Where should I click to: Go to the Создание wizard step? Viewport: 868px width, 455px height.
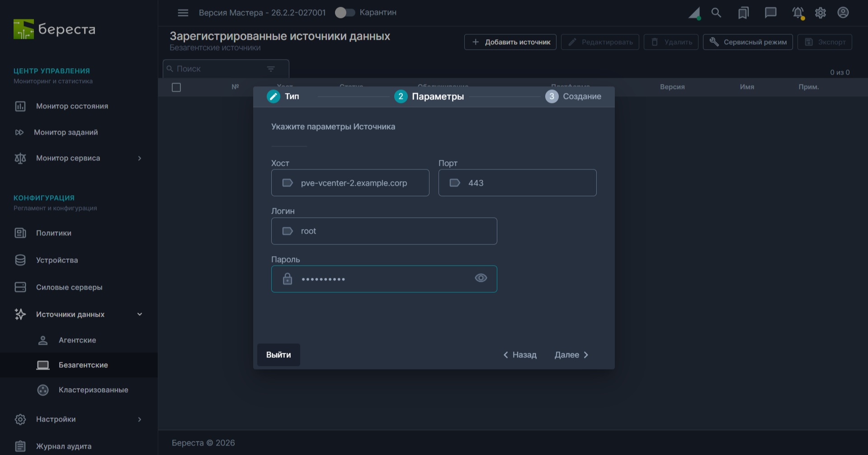[x=573, y=96]
